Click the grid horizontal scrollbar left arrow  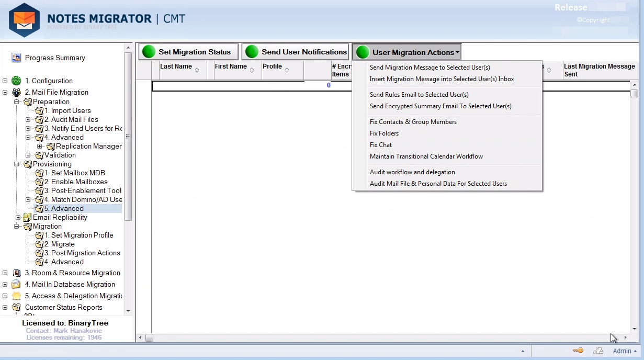[x=140, y=338]
